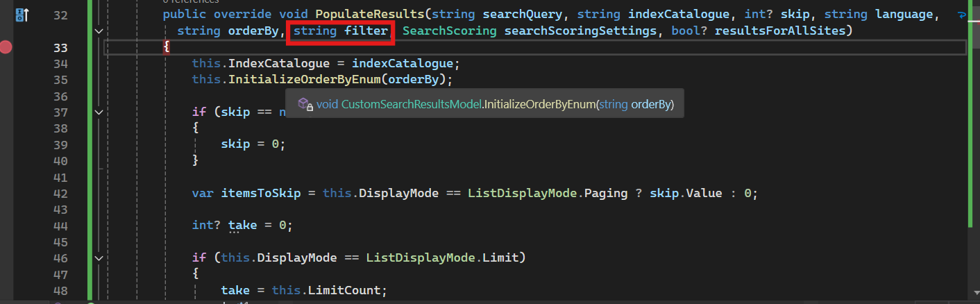This screenshot has width=980, height=304.
Task: Click the opening brace on line 47
Action: (196, 274)
